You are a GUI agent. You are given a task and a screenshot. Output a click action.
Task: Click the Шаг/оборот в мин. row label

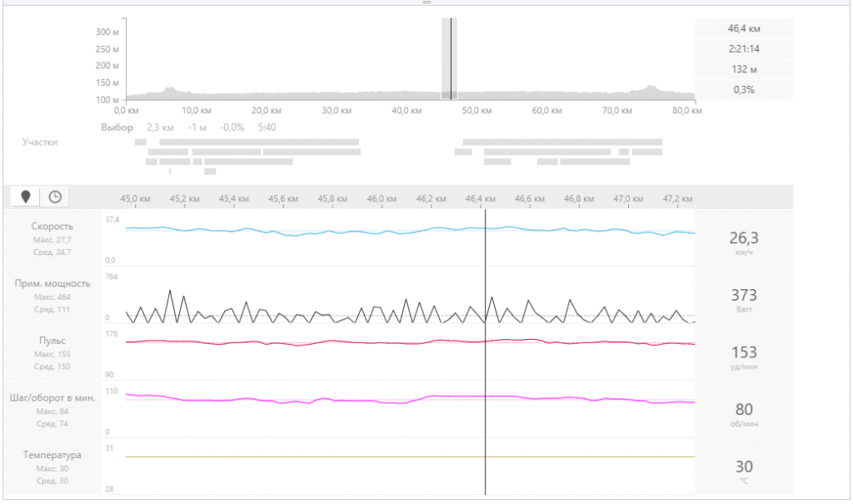point(52,397)
